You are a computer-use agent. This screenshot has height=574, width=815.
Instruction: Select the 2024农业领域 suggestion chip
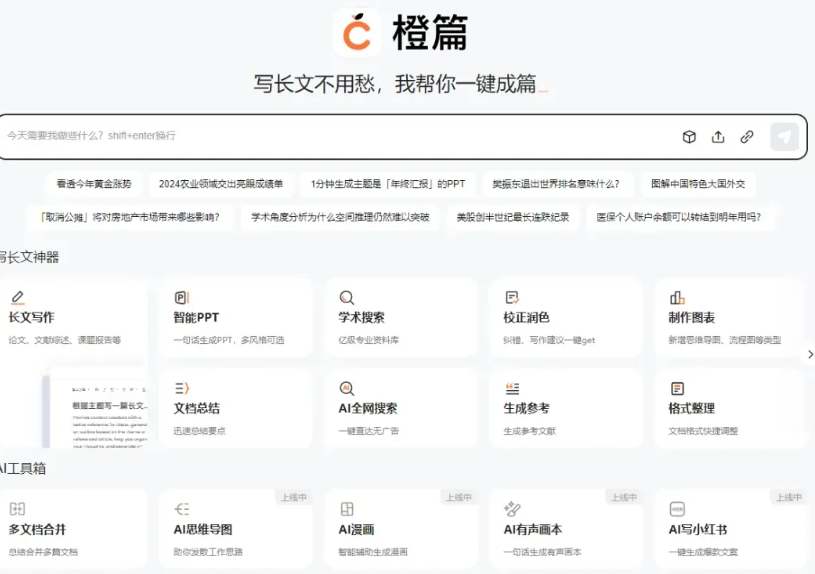(221, 184)
